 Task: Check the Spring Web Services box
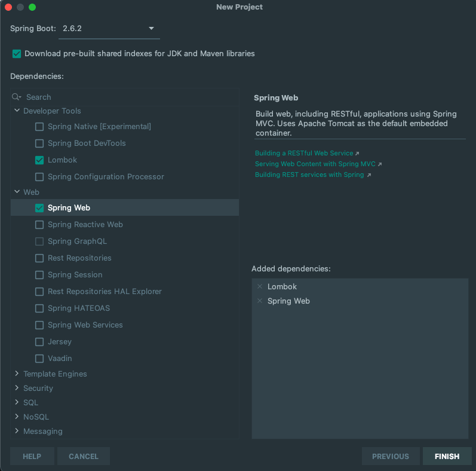(39, 325)
